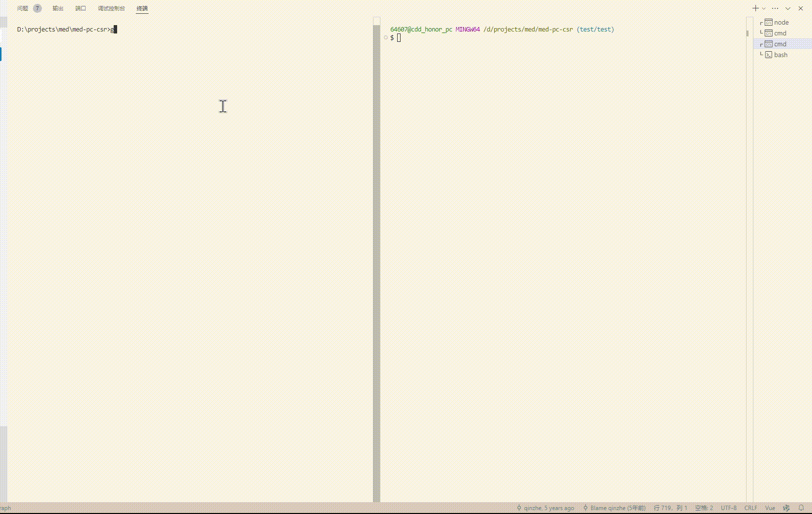Viewport: 812px width, 514px height.
Task: Open the 端口 (Ports) tab
Action: pos(81,8)
